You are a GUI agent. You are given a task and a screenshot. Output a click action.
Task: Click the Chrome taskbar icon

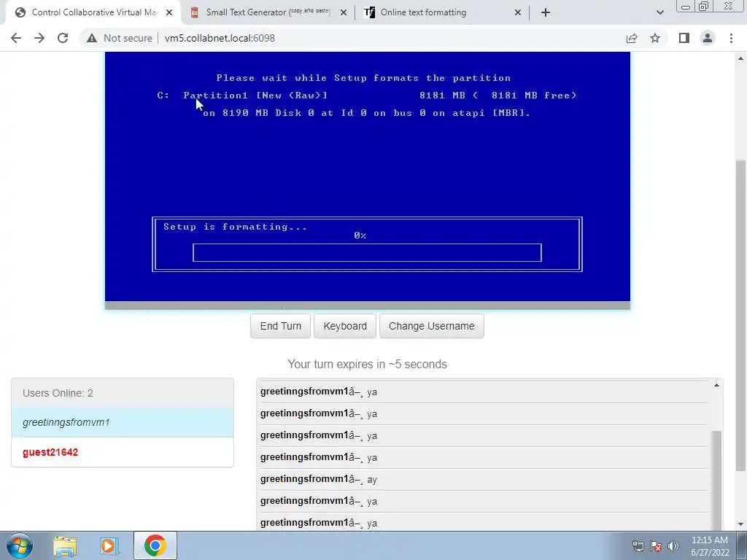pyautogui.click(x=155, y=545)
